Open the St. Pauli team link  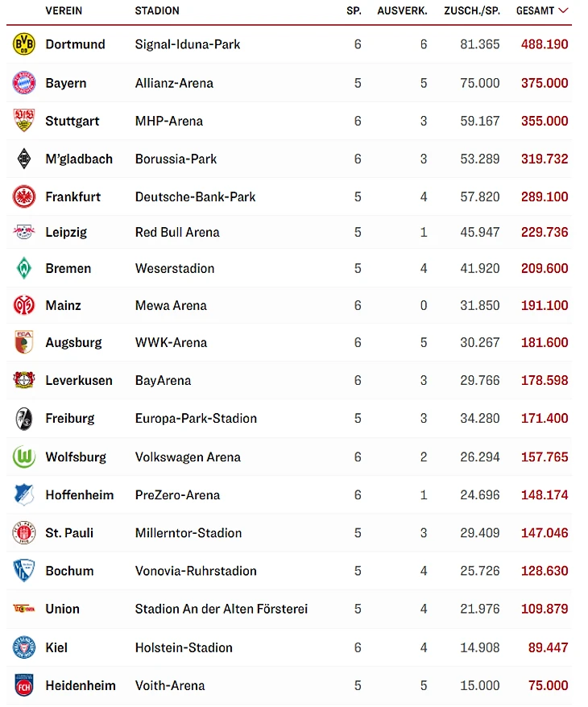coord(69,532)
